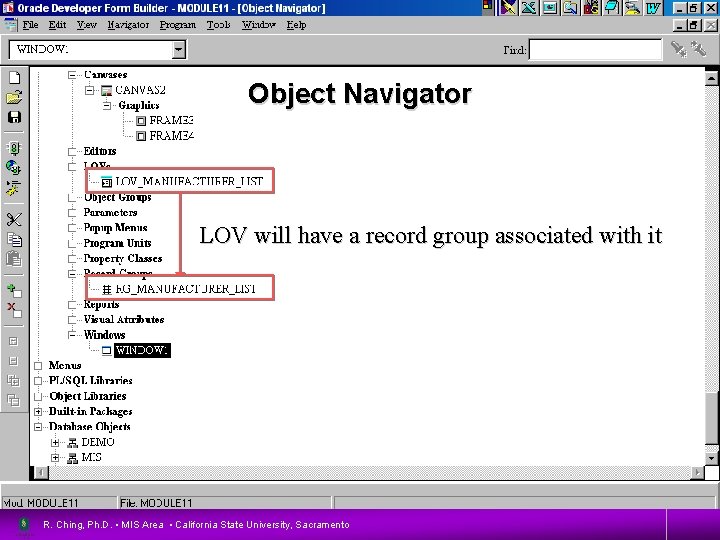
Task: Open the WINDOW1 object dropdown arrow
Action: coord(179,49)
